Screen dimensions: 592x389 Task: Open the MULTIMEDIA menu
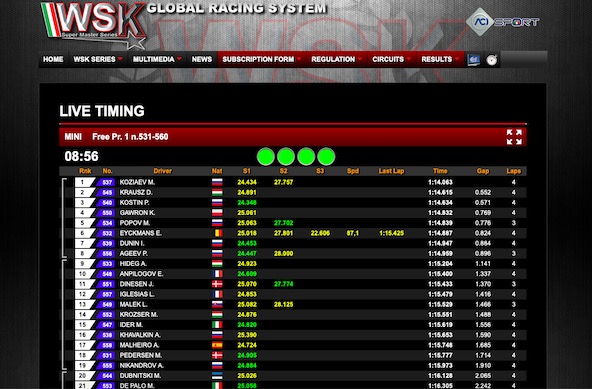coord(157,59)
